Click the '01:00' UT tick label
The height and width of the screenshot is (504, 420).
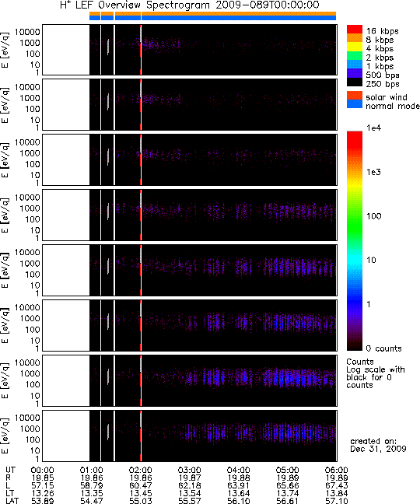pyautogui.click(x=92, y=470)
